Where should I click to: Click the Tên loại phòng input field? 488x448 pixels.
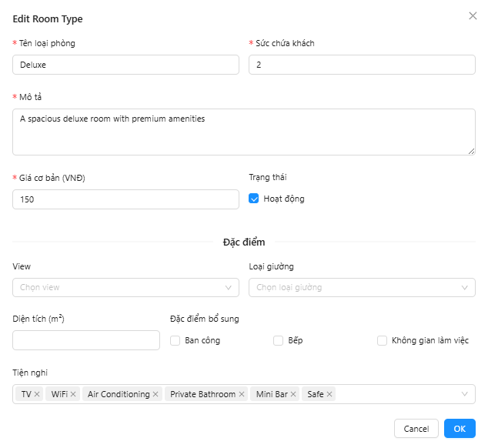(x=125, y=65)
